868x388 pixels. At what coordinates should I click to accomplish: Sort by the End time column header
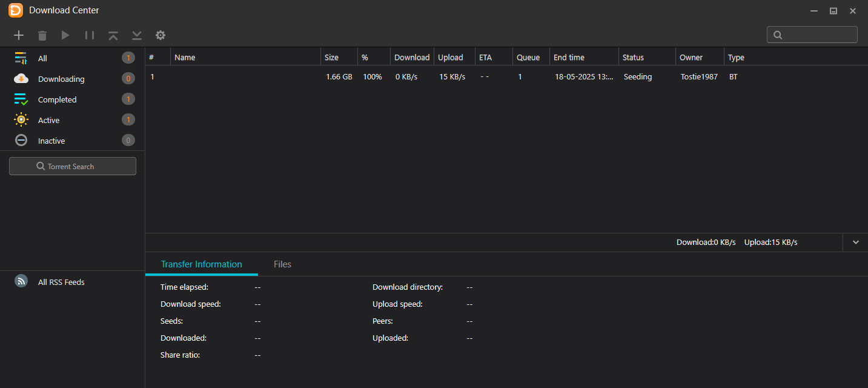point(584,58)
